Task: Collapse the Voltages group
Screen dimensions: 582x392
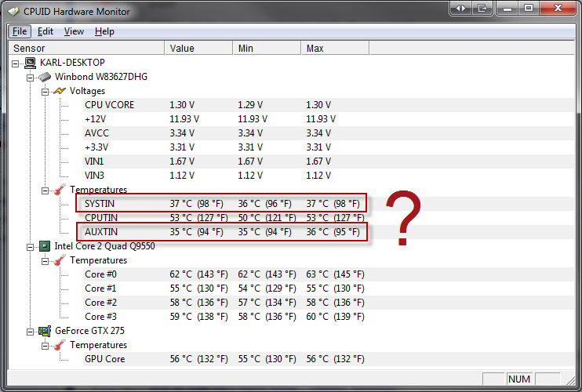Action: (x=45, y=92)
